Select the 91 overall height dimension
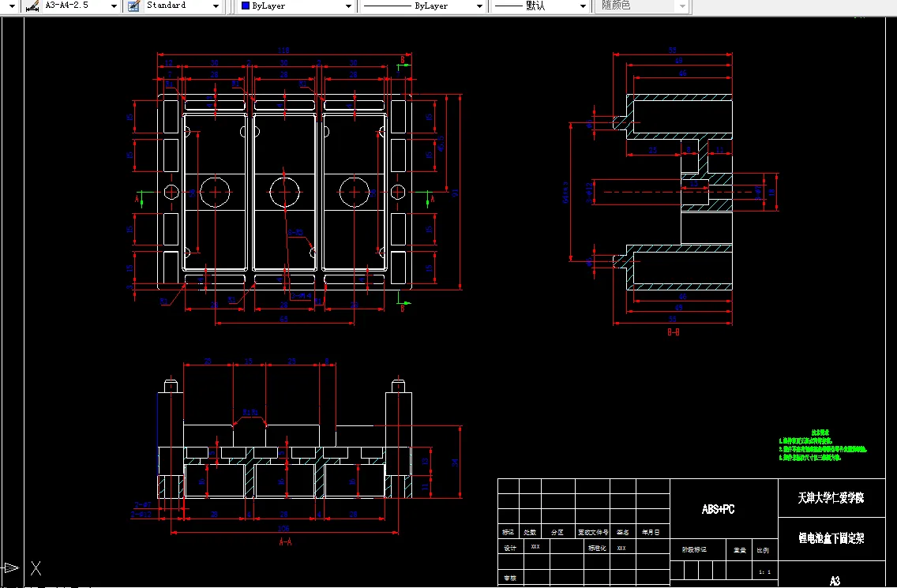The width and height of the screenshot is (897, 588). coord(456,193)
